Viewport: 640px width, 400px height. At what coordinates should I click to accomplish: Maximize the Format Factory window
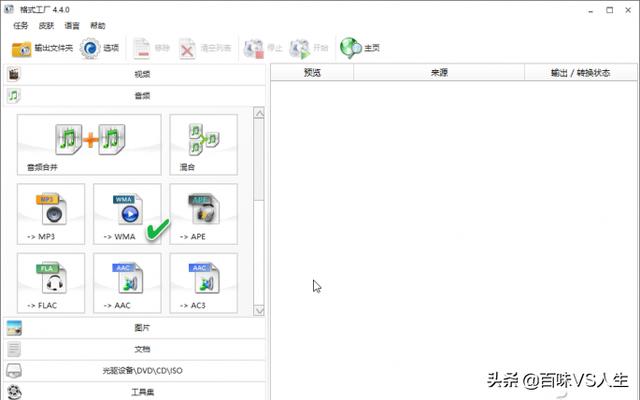tap(609, 10)
